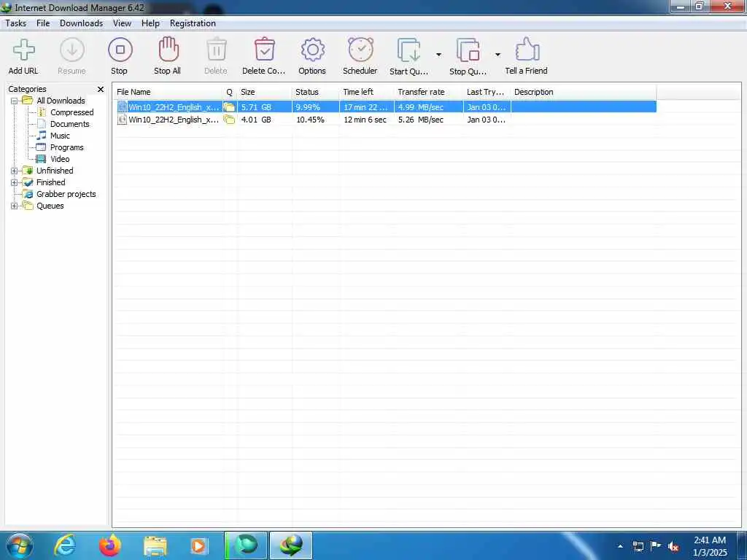Open the Scheduler clock icon
747x560 pixels.
click(x=360, y=50)
